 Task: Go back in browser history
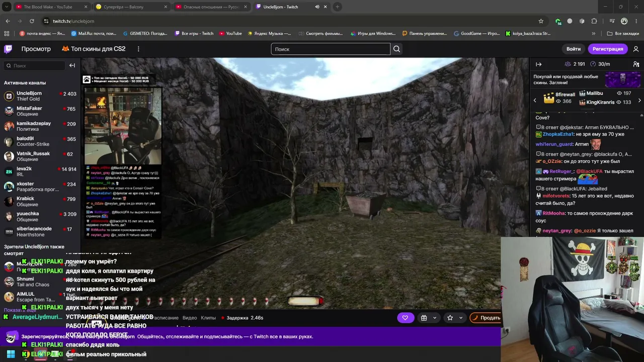(8, 21)
